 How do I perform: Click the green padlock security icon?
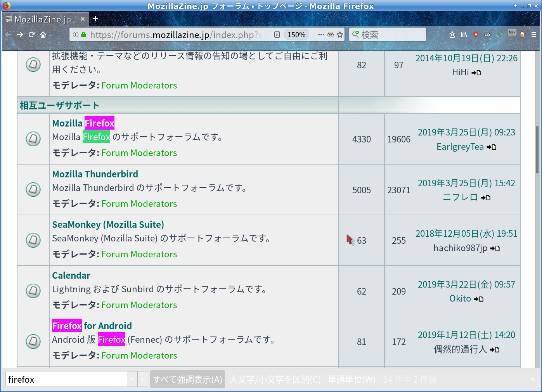click(x=83, y=35)
